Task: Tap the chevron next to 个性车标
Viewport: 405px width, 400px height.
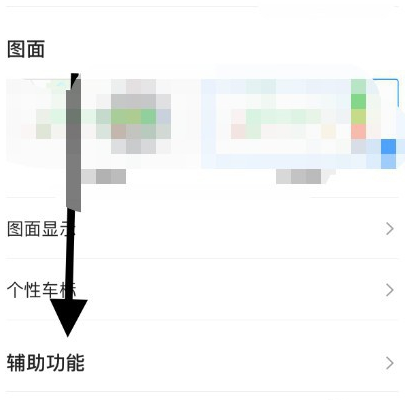Action: pyautogui.click(x=390, y=290)
